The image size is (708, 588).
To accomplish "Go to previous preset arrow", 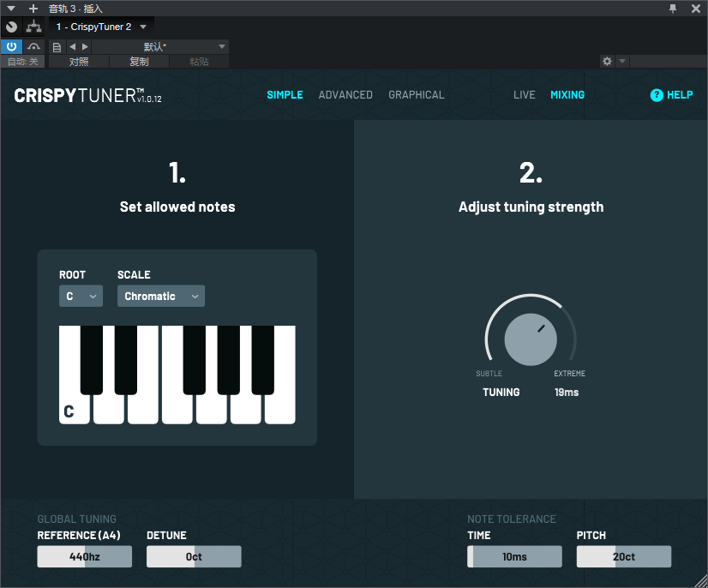I will click(72, 46).
